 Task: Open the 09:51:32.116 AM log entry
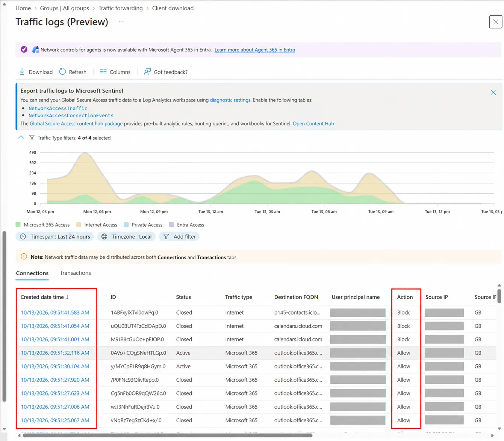point(55,353)
